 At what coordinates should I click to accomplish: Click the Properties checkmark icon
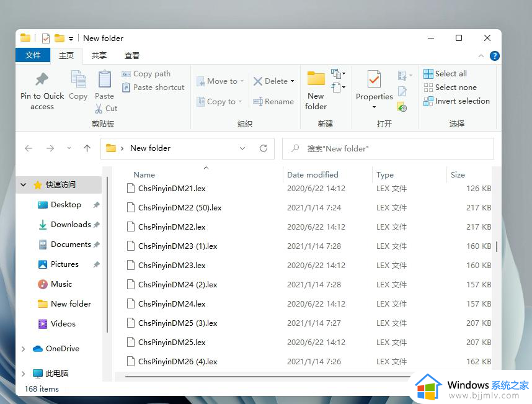click(374, 79)
